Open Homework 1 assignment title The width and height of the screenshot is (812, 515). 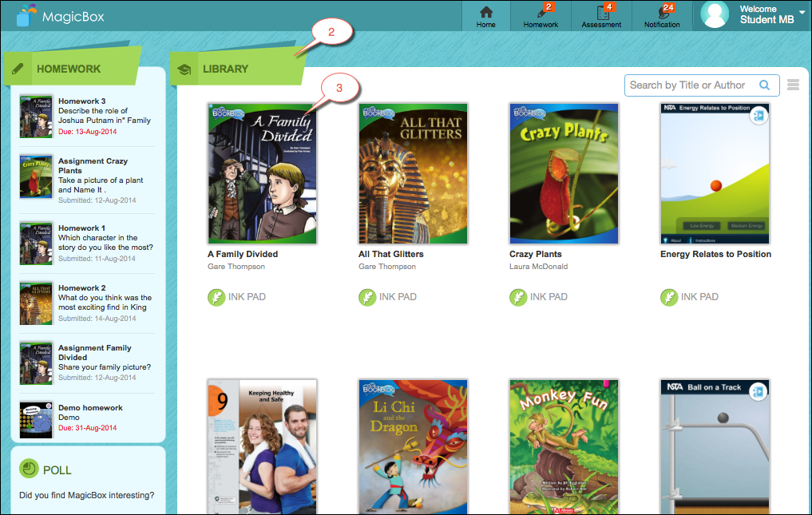(x=81, y=228)
